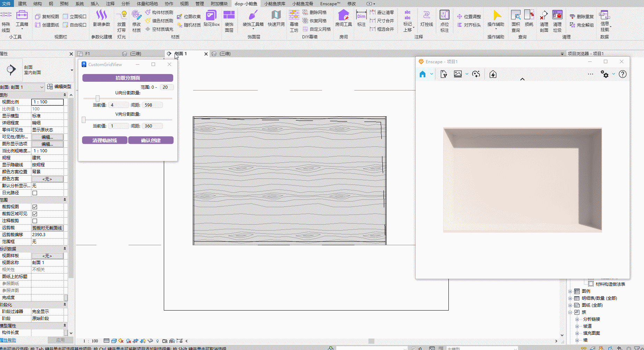Image resolution: width=644 pixels, height=350 pixels.
Task: Click the Enscape home icon
Action: click(x=423, y=74)
